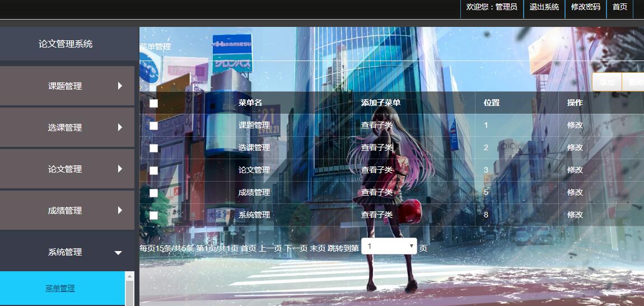Click the 课题管理 name cell in table

click(254, 125)
